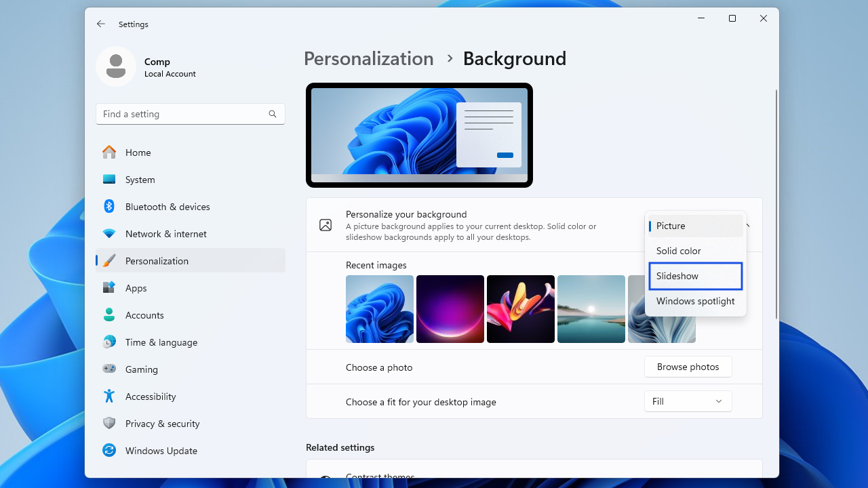The image size is (868, 488).
Task: Select the purple glow recent image
Action: (450, 309)
